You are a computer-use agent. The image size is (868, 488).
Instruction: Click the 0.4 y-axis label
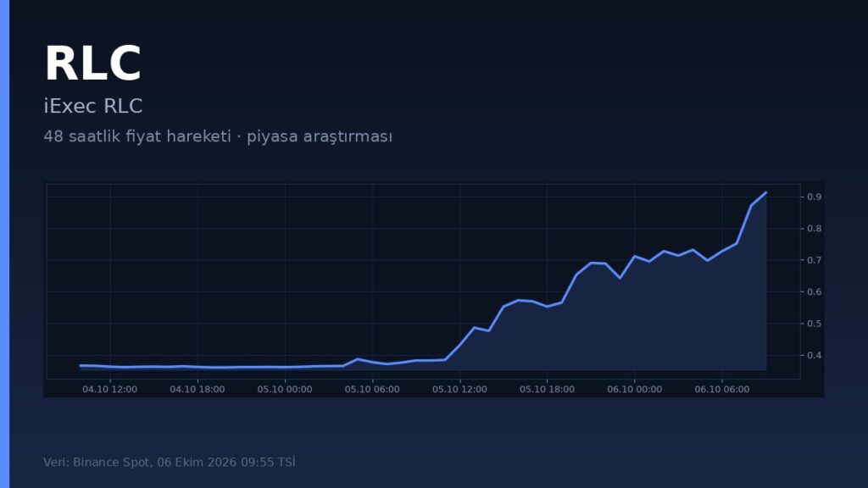point(814,355)
